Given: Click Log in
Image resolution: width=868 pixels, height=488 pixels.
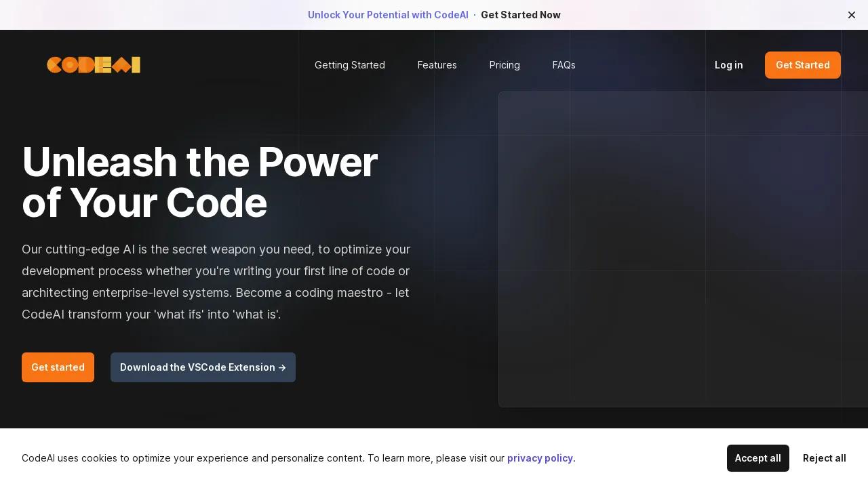Looking at the screenshot, I should 729,65.
